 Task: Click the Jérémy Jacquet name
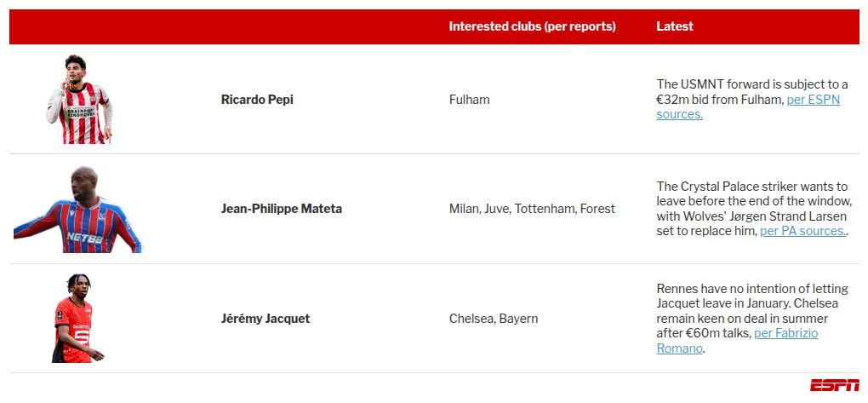point(265,319)
